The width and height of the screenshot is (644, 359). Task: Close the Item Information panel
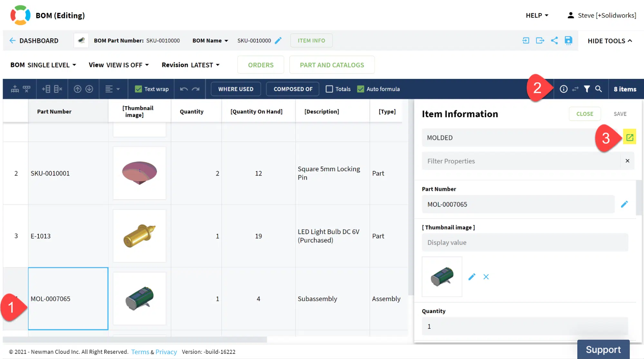coord(585,114)
